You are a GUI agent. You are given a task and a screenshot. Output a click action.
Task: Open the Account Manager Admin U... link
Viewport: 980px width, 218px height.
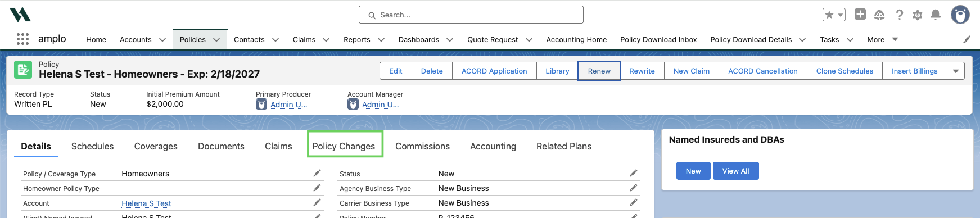tap(380, 105)
